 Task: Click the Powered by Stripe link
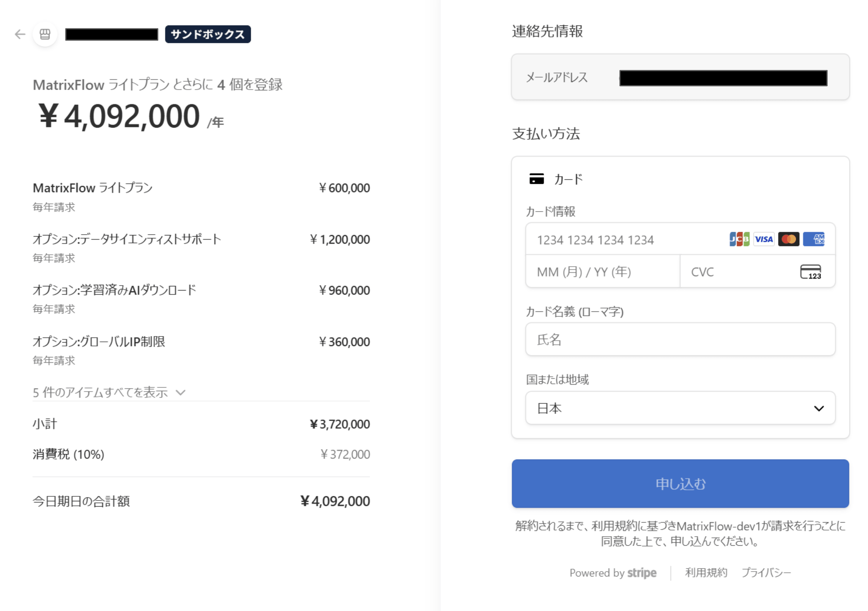[x=613, y=572]
